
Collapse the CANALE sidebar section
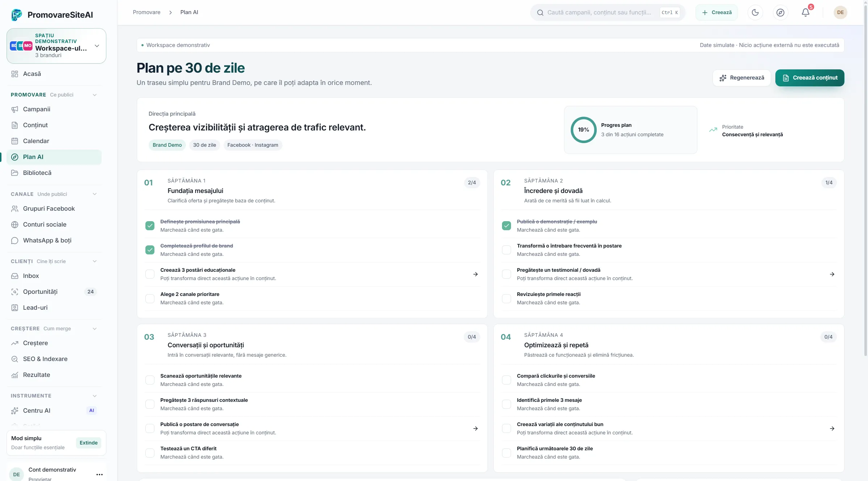click(94, 194)
